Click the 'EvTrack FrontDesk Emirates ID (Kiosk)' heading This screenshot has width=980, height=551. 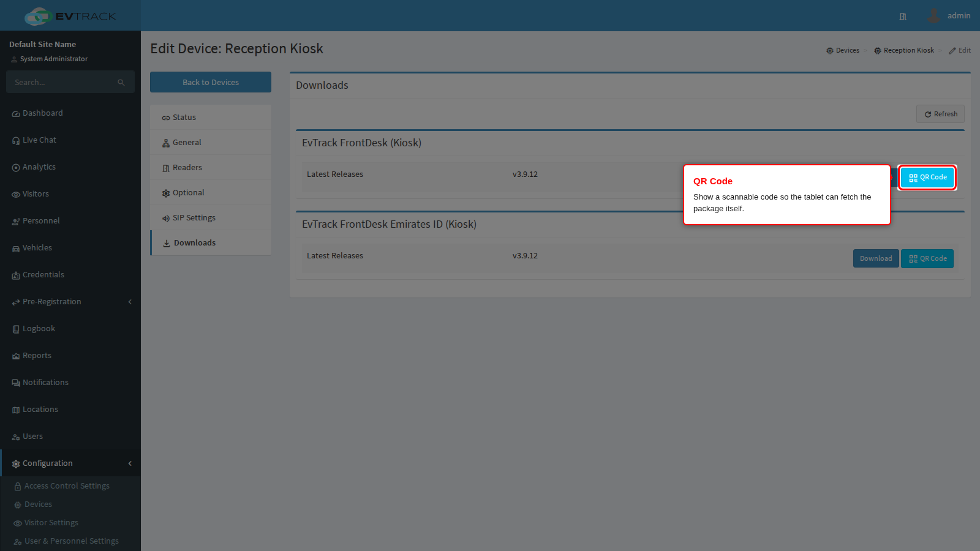(389, 224)
